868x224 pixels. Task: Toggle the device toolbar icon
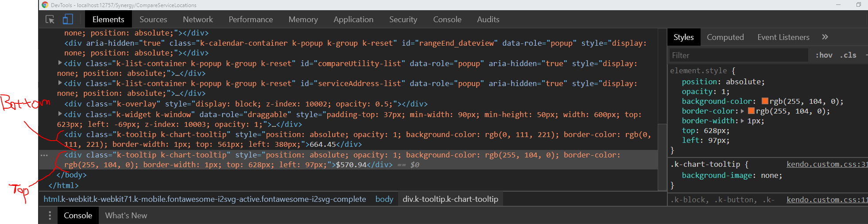68,20
